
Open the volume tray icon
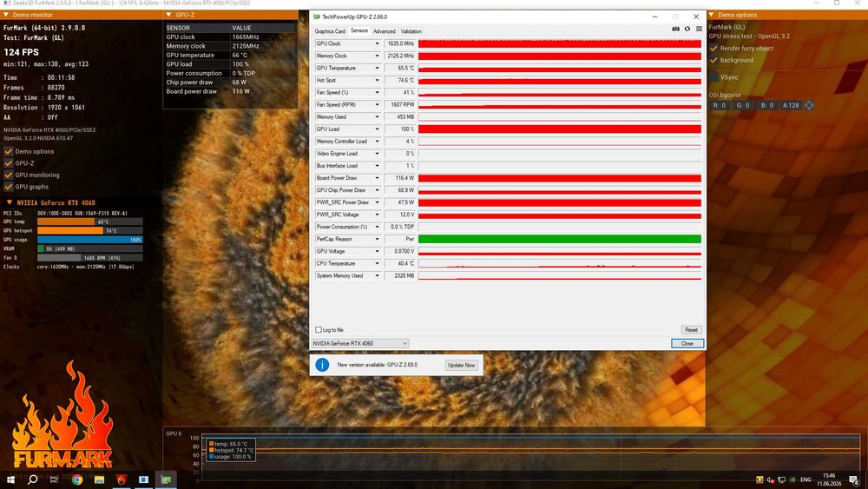pos(770,479)
